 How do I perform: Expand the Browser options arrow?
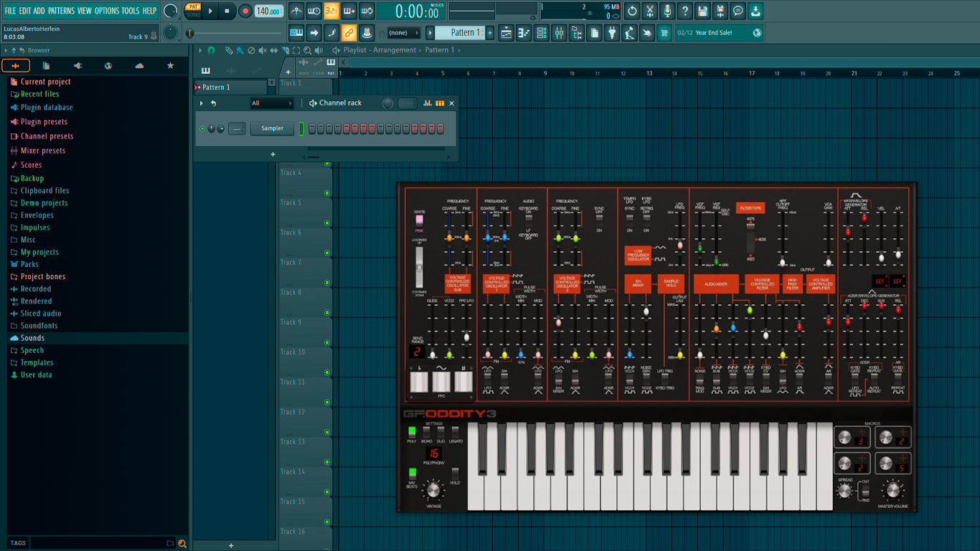pos(6,50)
